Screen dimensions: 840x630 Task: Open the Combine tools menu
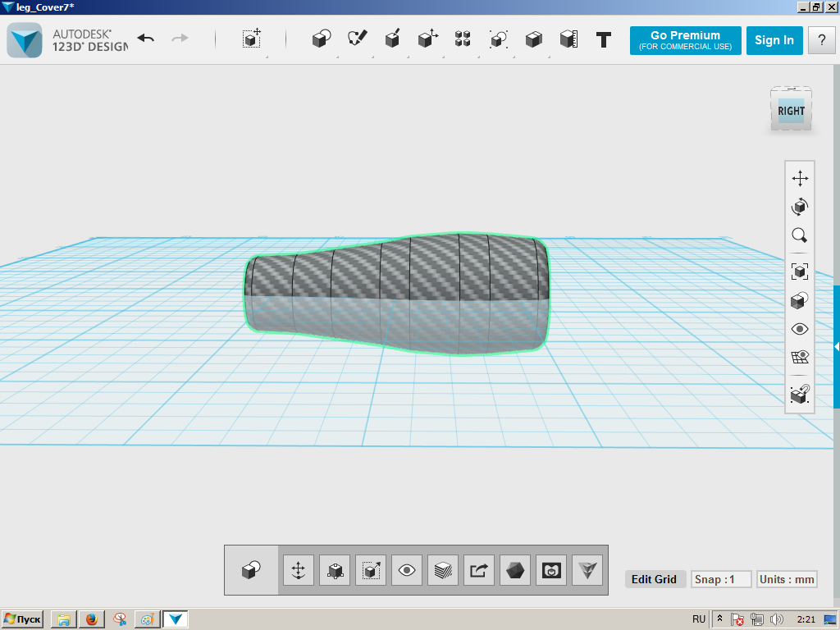(533, 39)
